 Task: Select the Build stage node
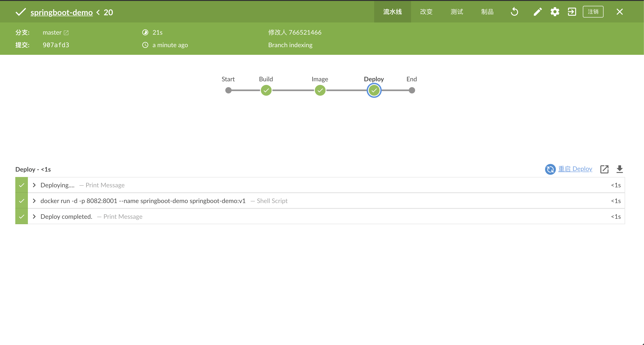(266, 90)
